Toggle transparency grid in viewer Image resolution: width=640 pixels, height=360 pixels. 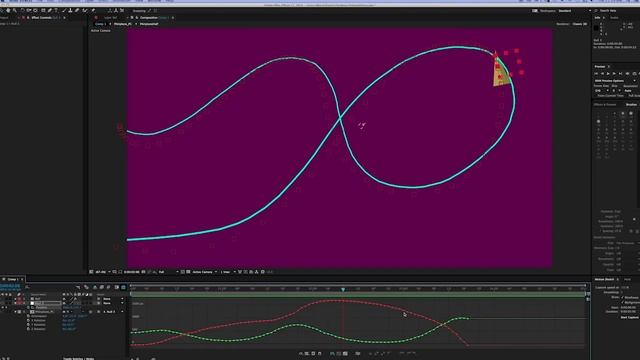[188, 272]
